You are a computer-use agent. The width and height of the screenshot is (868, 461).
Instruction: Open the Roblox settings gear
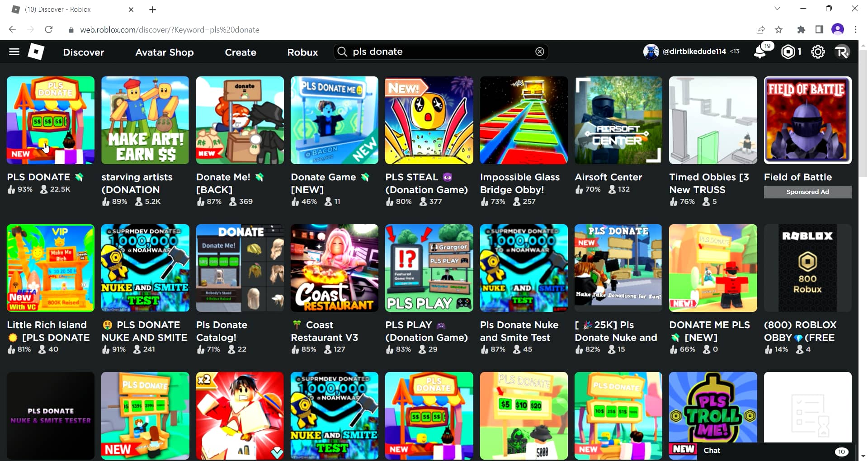818,52
